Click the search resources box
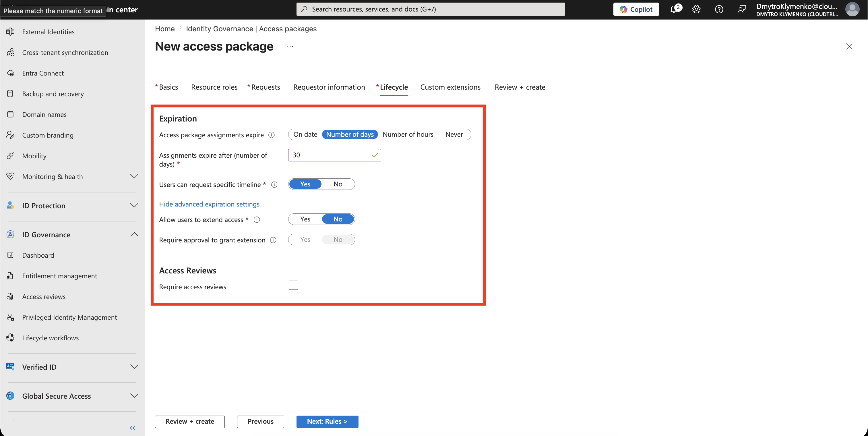 pyautogui.click(x=431, y=9)
